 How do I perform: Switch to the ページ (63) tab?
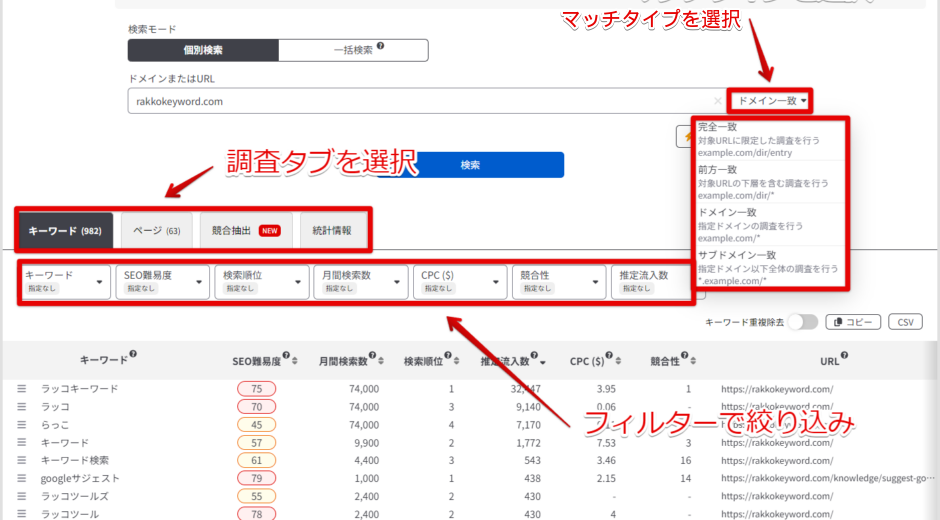(155, 230)
